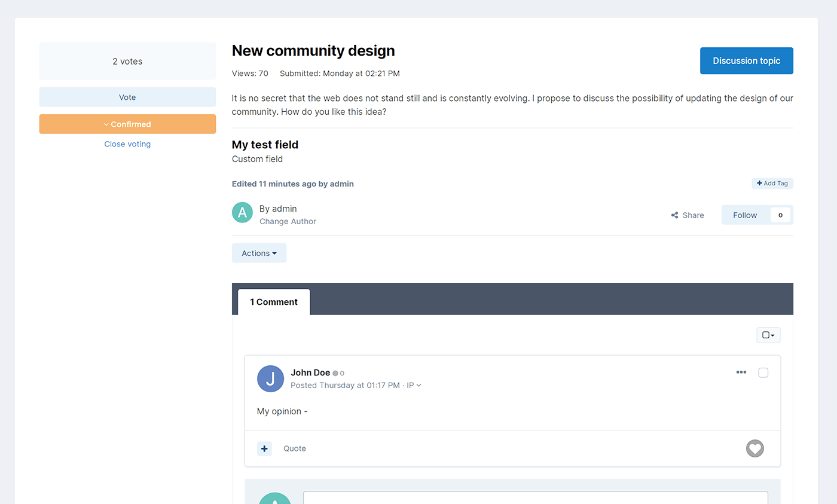Click John Doe's avatar in the comment
837x504 pixels.
coord(270,378)
